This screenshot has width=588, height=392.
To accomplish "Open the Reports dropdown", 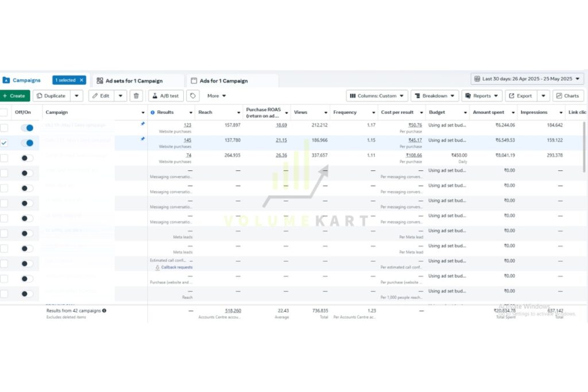I will [482, 96].
